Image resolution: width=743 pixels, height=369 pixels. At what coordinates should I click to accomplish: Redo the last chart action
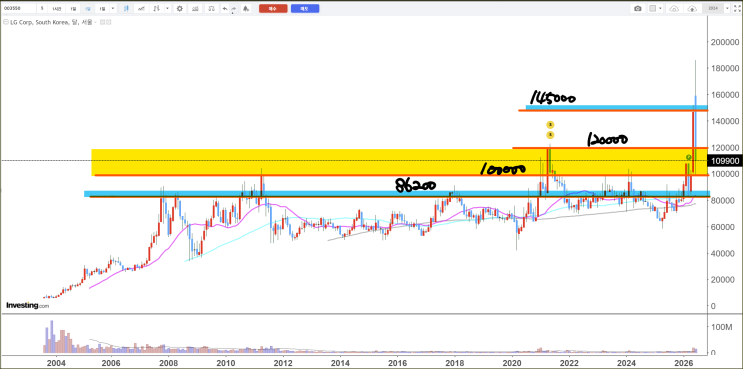234,9
